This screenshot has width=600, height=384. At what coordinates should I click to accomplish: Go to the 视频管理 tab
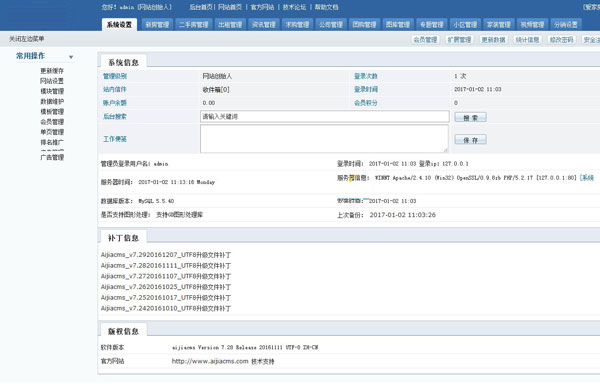click(532, 24)
